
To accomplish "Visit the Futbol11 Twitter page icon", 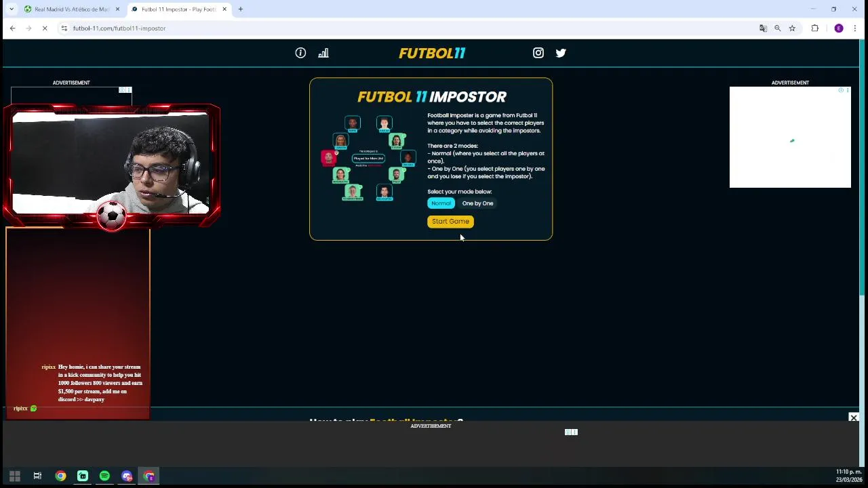I will pyautogui.click(x=561, y=53).
